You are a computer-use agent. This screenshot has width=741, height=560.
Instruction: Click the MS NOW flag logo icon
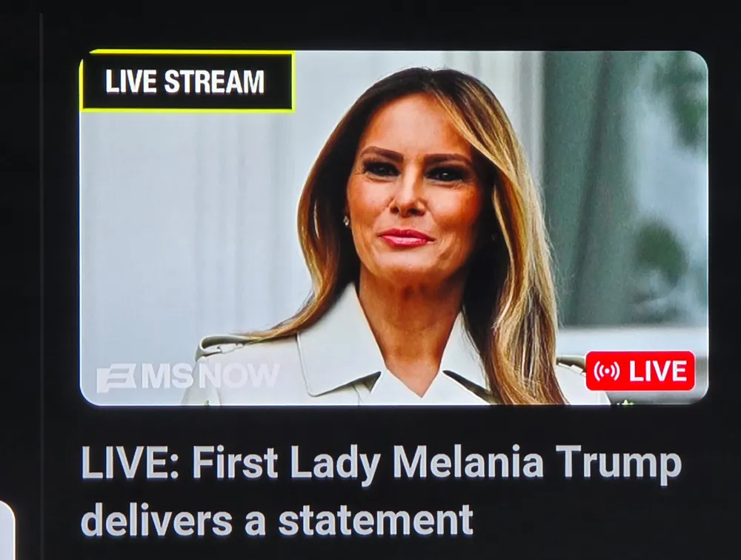(117, 379)
